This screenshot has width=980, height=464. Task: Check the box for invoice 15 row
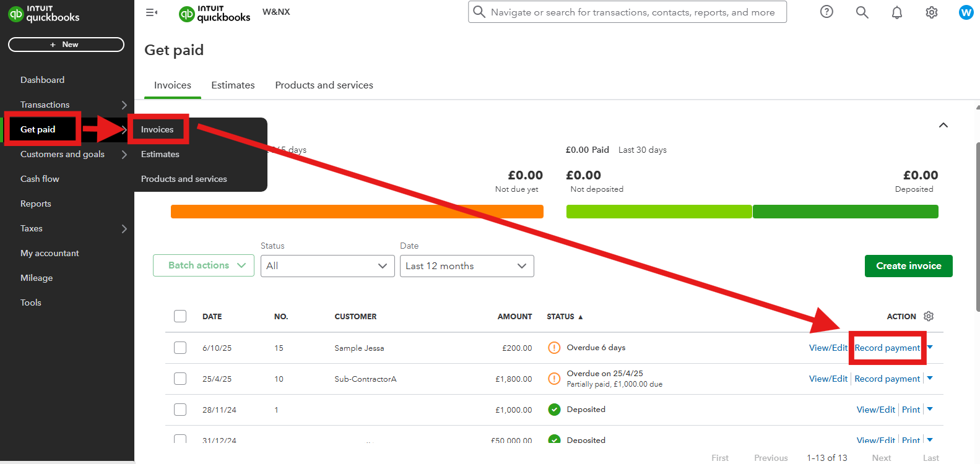click(180, 348)
